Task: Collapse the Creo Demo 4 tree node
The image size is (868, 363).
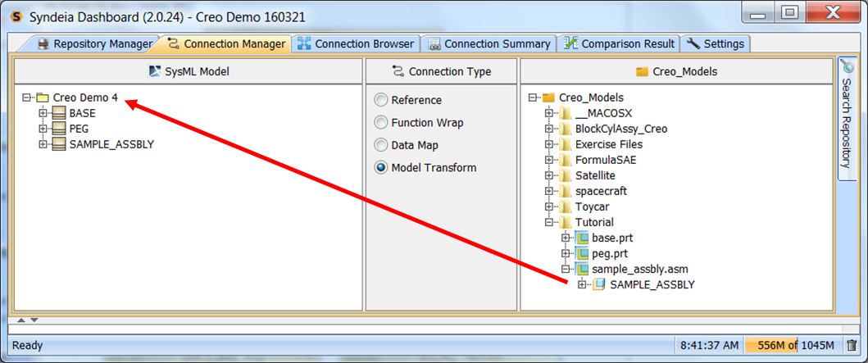Action: (x=26, y=98)
